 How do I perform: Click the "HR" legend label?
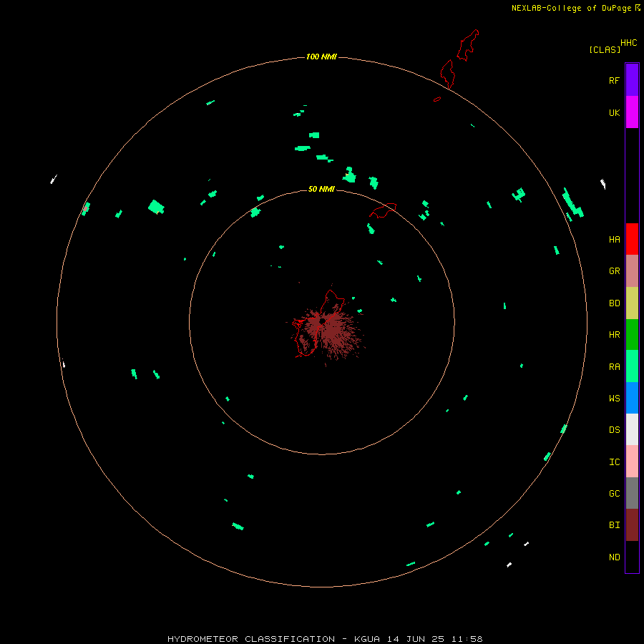click(614, 335)
